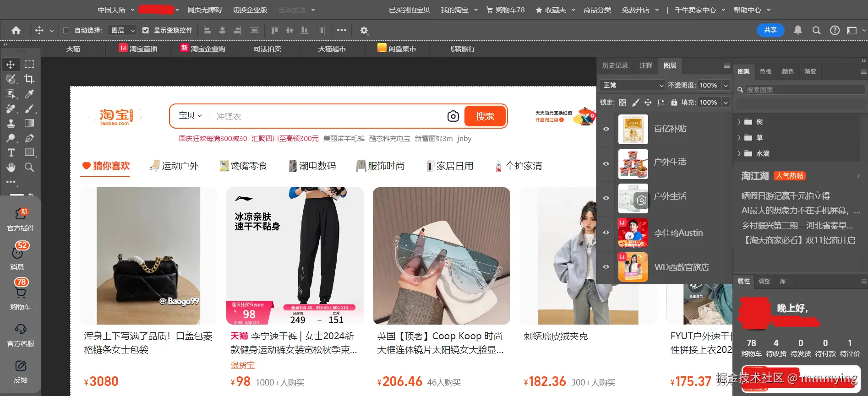
Task: Expand the 草 pattern folder
Action: coord(739,138)
